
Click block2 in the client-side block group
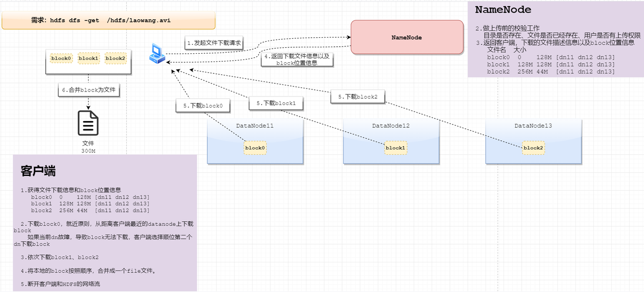(115, 58)
